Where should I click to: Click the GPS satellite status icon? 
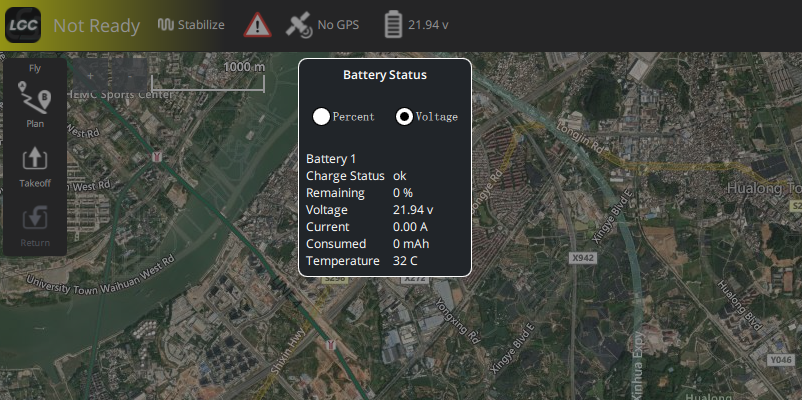[299, 25]
